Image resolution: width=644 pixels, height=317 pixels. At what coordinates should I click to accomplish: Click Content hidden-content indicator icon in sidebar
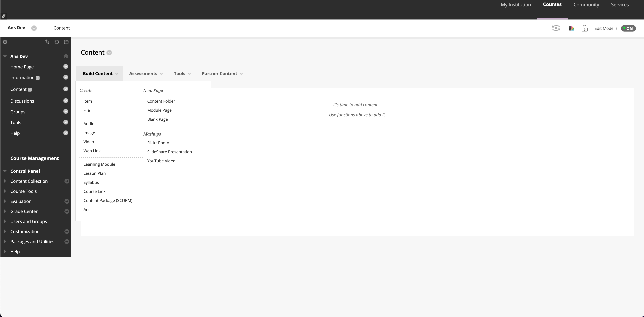(30, 90)
